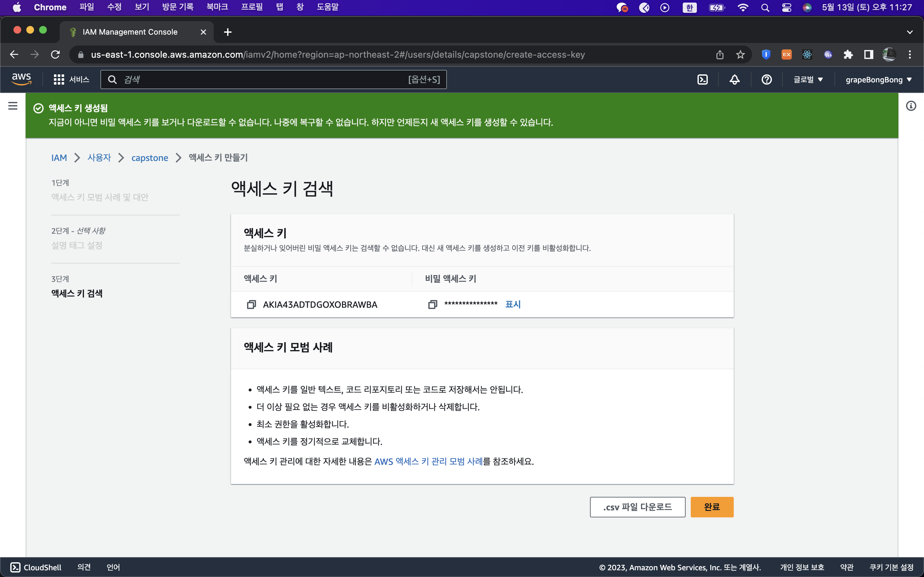Screen dimensions: 924x577
Task: Click the help question mark icon
Action: click(766, 79)
